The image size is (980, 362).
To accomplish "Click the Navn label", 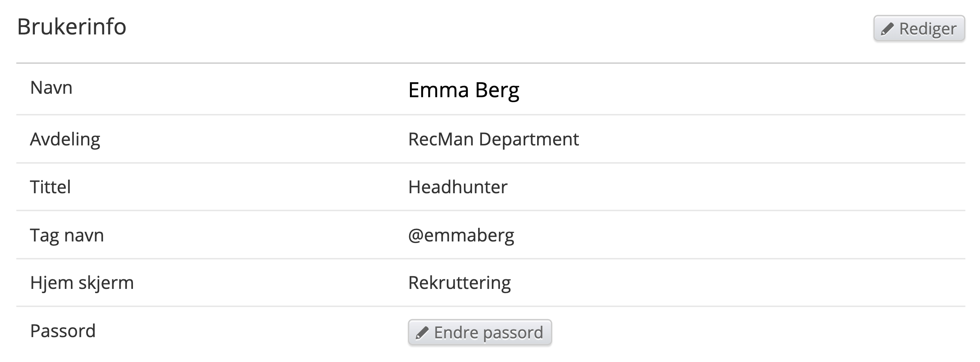I will (x=51, y=88).
